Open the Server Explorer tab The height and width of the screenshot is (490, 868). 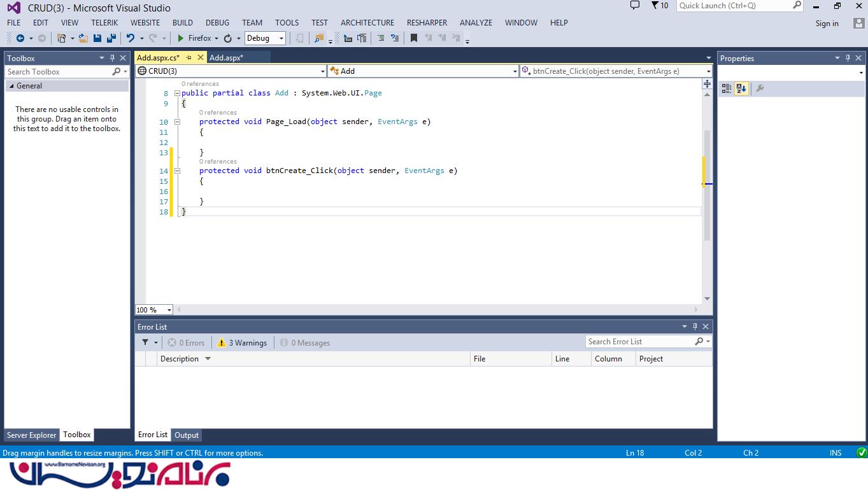(x=31, y=435)
